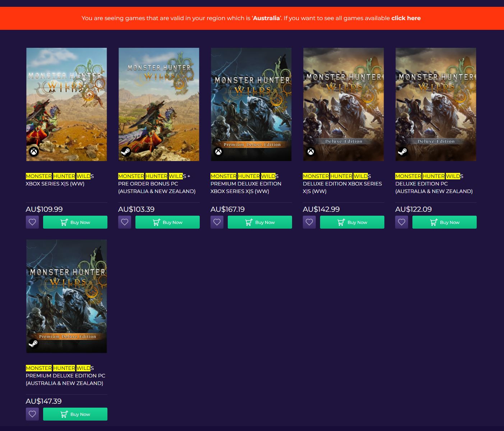Viewport: 504px width, 431px height.
Task: Open the Premium Deluxe Edition PC cover image
Action: (x=66, y=296)
